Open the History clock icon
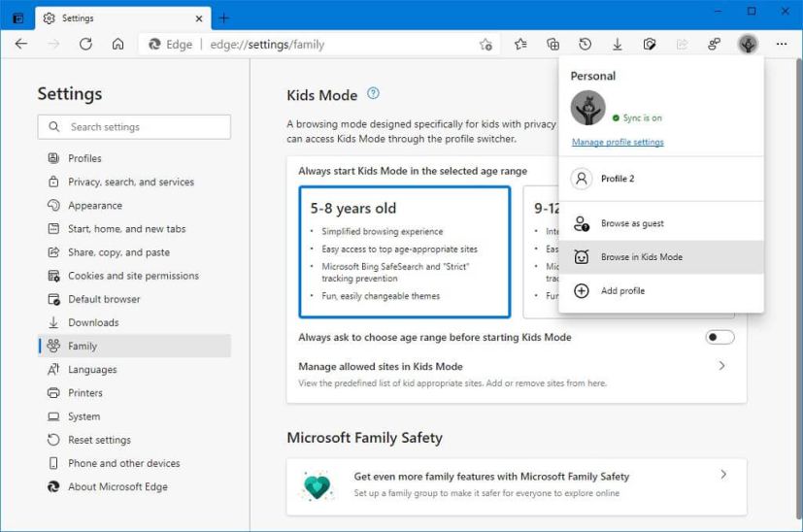The width and height of the screenshot is (803, 532). (585, 44)
